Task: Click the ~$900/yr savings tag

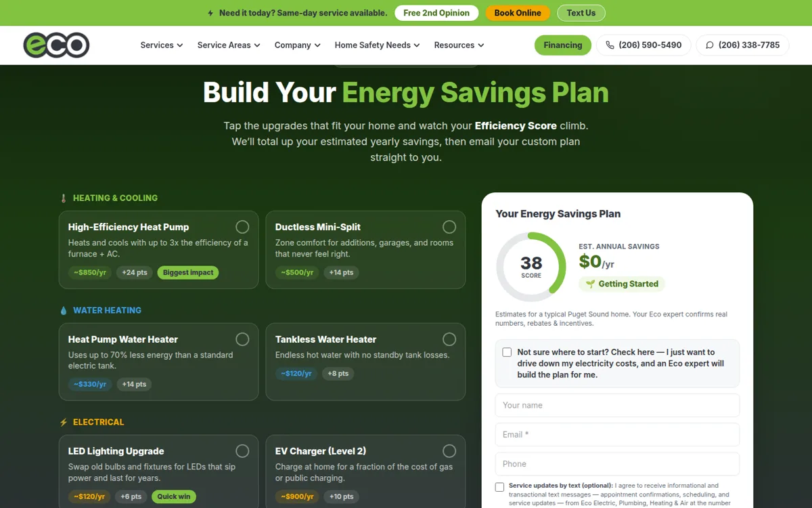Action: coord(297,496)
